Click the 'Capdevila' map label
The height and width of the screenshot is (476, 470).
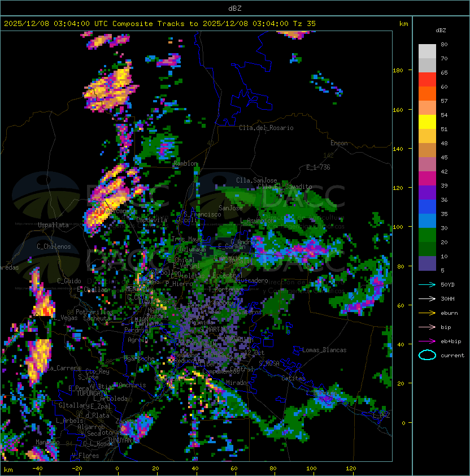click(151, 220)
